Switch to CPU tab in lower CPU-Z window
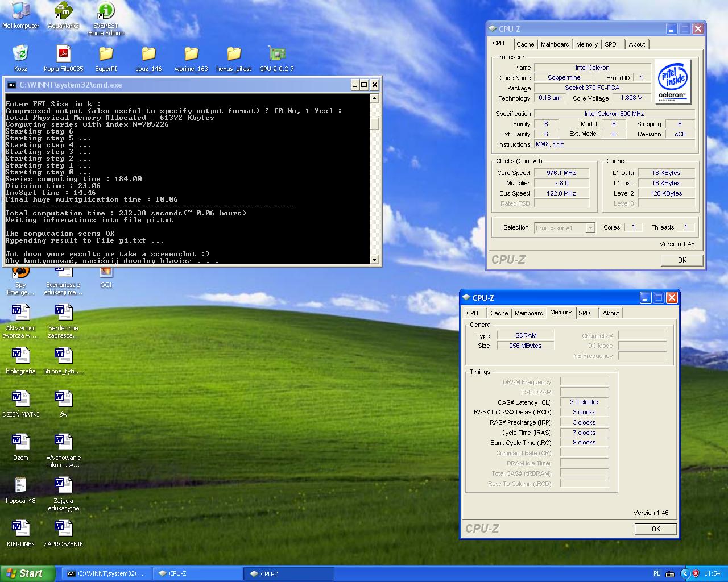 pos(473,313)
